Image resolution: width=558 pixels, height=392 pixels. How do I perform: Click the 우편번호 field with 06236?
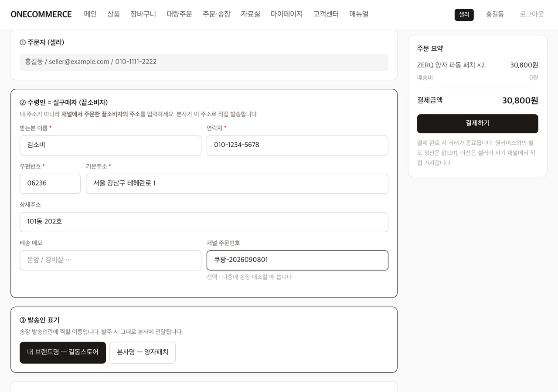(x=50, y=184)
